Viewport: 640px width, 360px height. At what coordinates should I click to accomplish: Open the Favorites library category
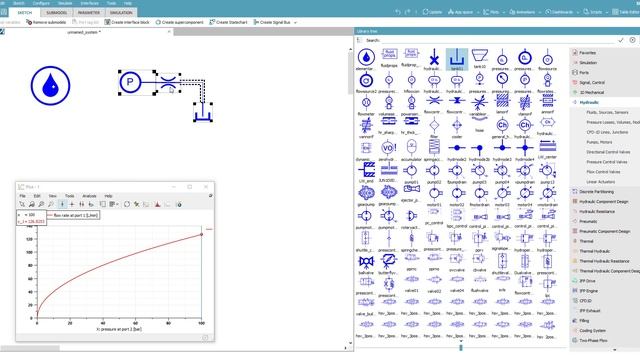(587, 53)
